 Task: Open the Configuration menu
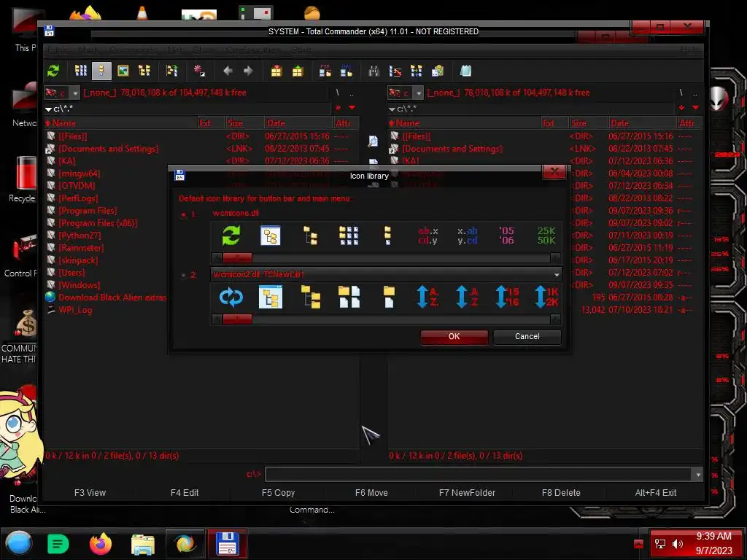pyautogui.click(x=253, y=50)
